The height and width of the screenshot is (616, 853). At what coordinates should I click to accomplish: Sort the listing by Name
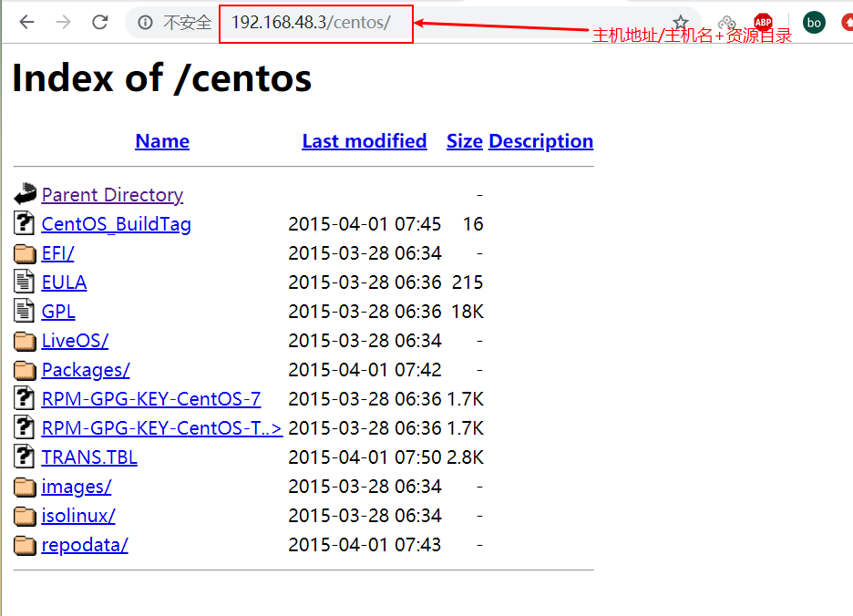pyautogui.click(x=162, y=141)
